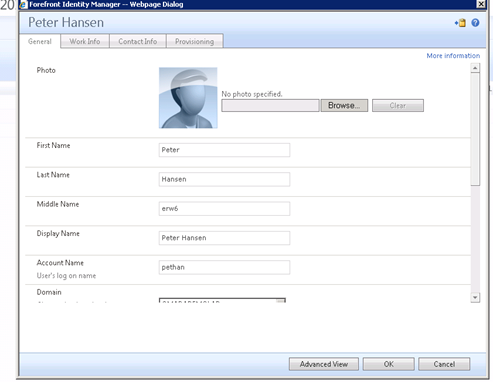Click the Clear photo button

[398, 105]
